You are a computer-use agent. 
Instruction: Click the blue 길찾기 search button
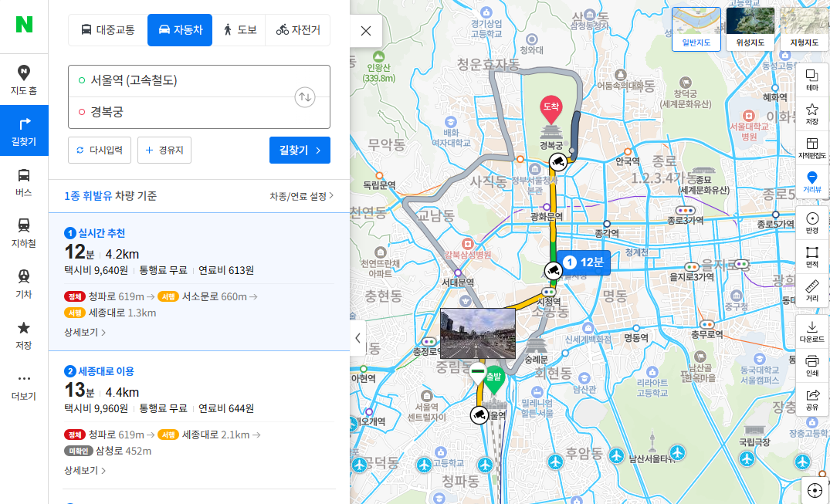(300, 151)
